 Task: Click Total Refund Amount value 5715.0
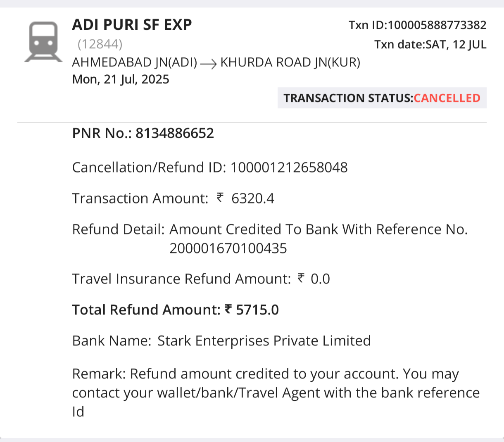coord(257,310)
